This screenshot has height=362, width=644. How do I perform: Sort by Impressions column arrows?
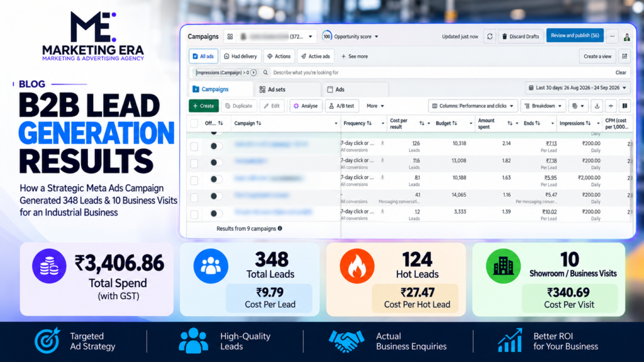click(x=588, y=123)
